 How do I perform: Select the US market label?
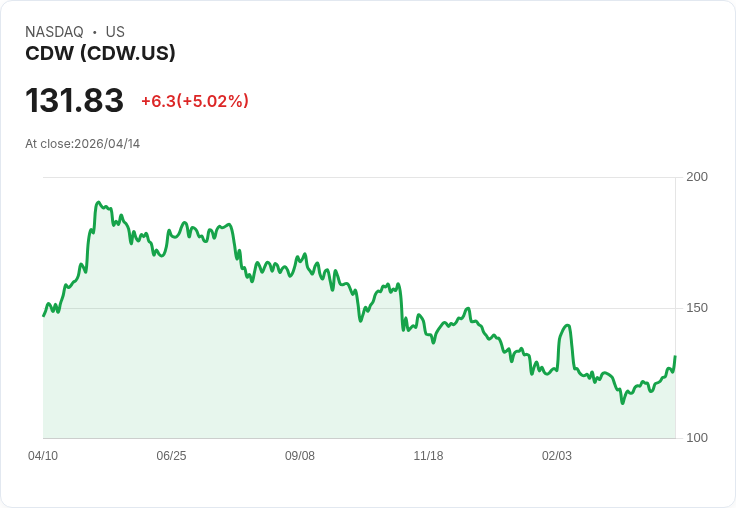[x=115, y=32]
